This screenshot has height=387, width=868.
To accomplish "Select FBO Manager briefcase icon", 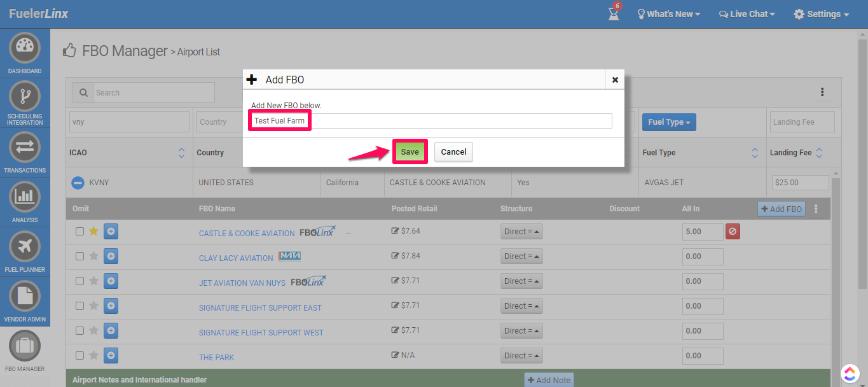I will click(x=25, y=346).
